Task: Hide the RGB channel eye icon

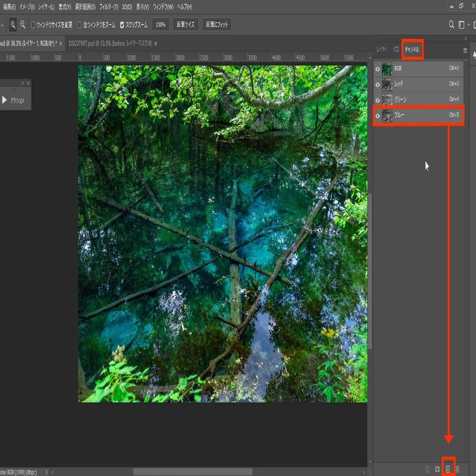Action: (378, 69)
